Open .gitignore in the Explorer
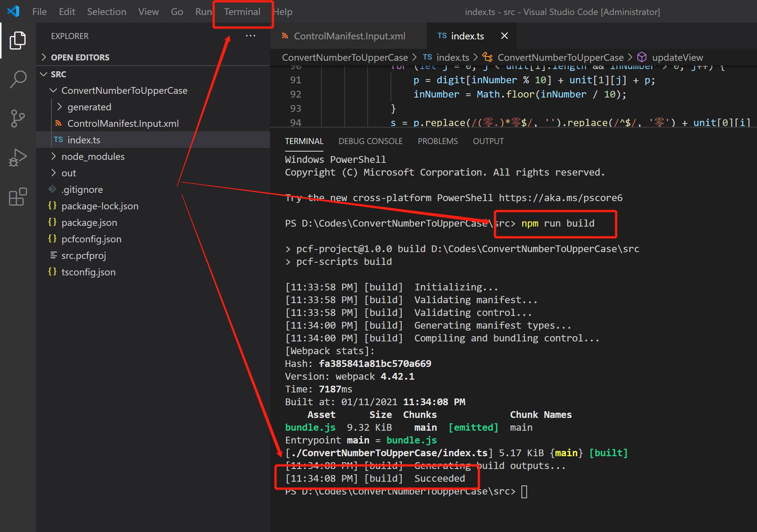Image resolution: width=757 pixels, height=532 pixels. [153, 189]
